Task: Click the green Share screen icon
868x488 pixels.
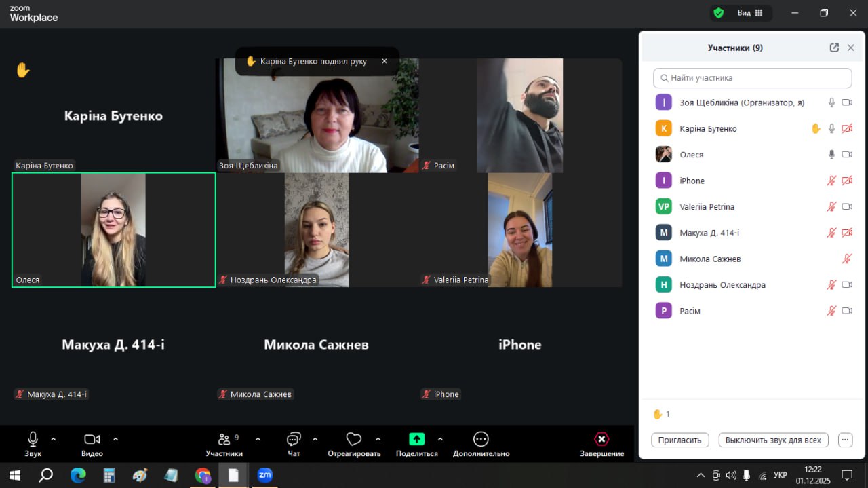Action: pos(416,439)
